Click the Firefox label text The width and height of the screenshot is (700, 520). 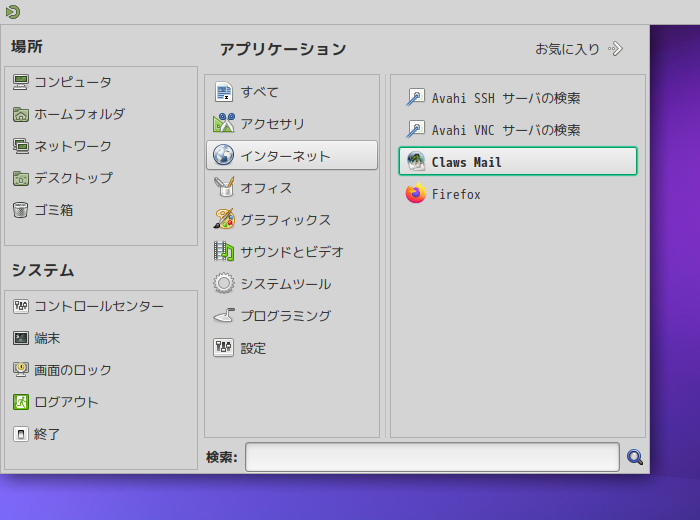(x=456, y=194)
